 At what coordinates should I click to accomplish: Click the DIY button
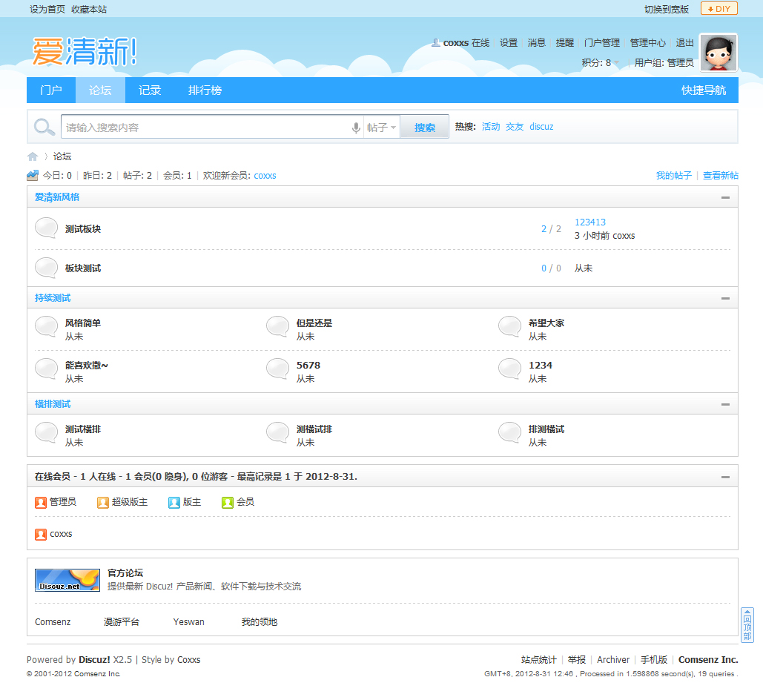[719, 9]
